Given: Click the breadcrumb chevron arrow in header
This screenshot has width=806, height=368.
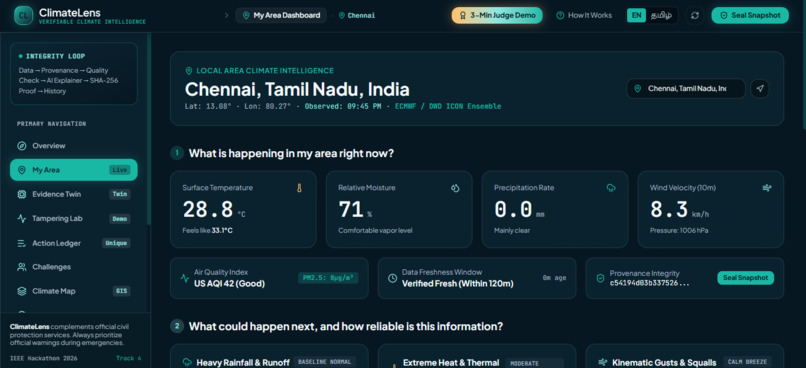Looking at the screenshot, I should click(227, 15).
